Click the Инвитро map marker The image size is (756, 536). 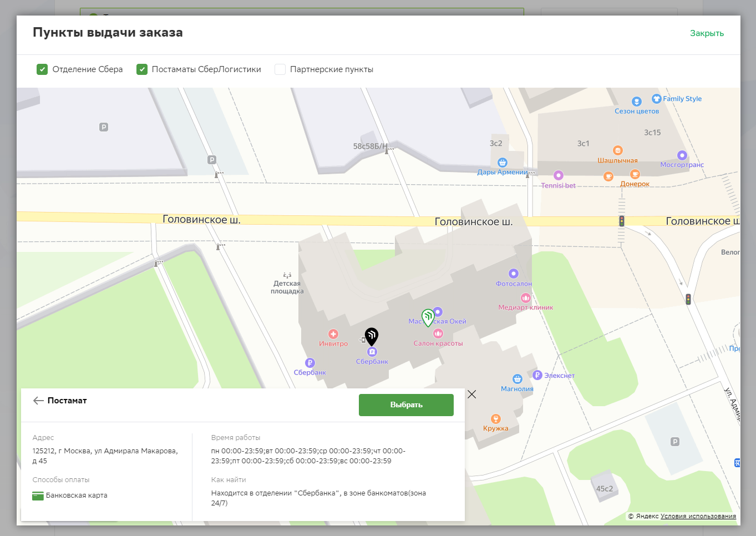click(333, 334)
